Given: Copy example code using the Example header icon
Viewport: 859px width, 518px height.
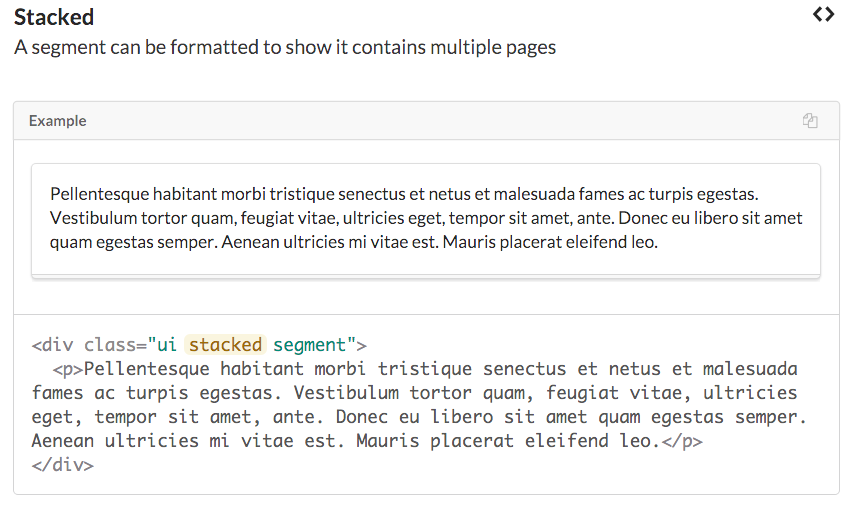Looking at the screenshot, I should coord(810,121).
